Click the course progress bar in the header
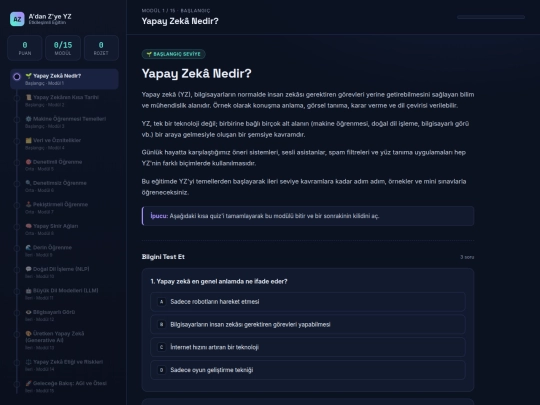This screenshot has height=405, width=540. pos(491,17)
